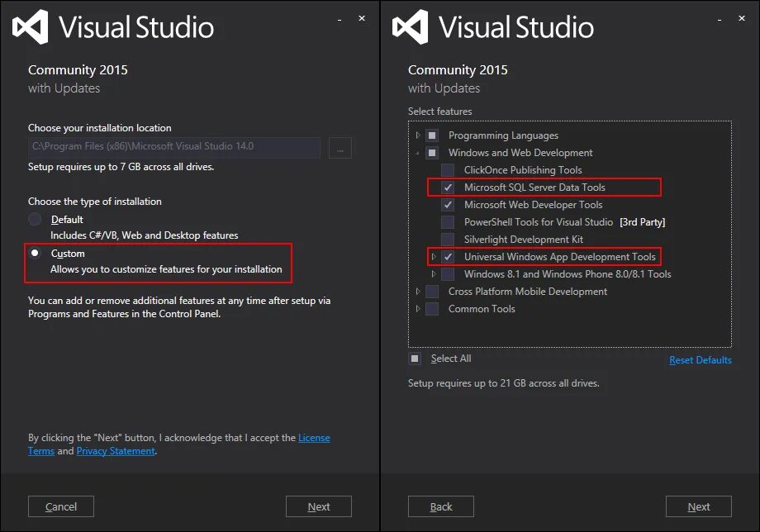Close the left installer window
The width and height of the screenshot is (760, 532).
pos(362,18)
